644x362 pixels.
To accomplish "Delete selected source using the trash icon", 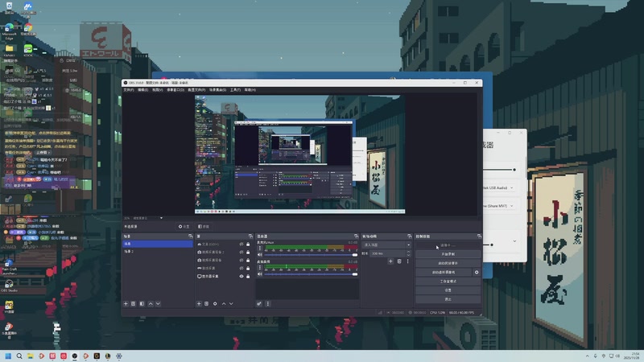I will click(x=207, y=304).
